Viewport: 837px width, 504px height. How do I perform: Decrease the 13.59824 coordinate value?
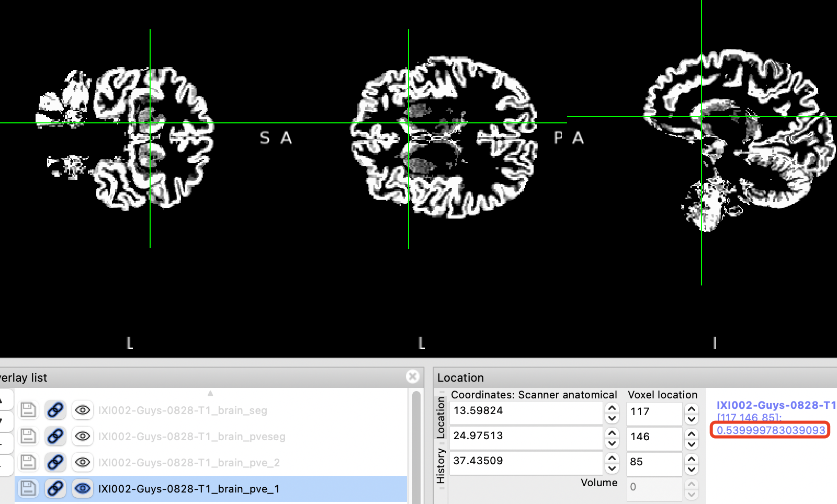pos(612,418)
